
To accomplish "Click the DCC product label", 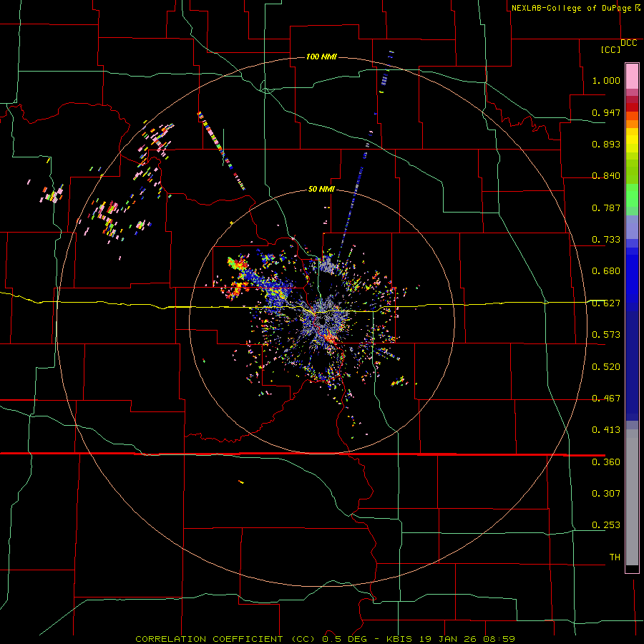I will click(629, 43).
